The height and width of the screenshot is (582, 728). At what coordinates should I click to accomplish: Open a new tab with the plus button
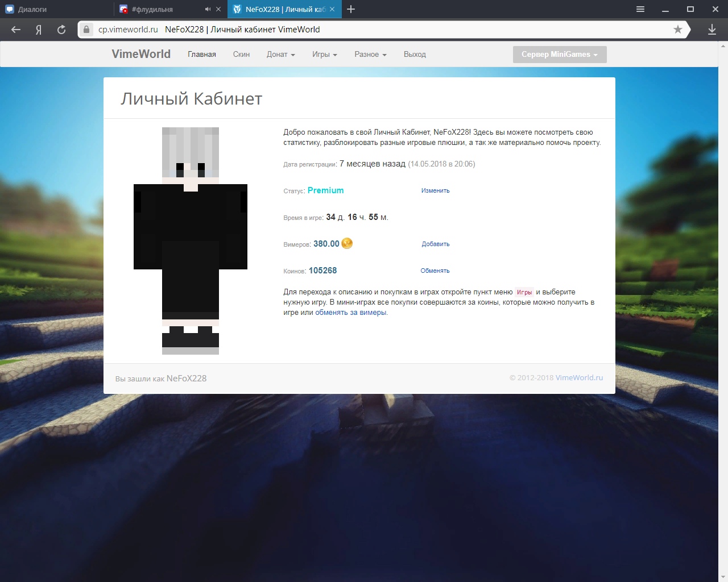point(351,9)
